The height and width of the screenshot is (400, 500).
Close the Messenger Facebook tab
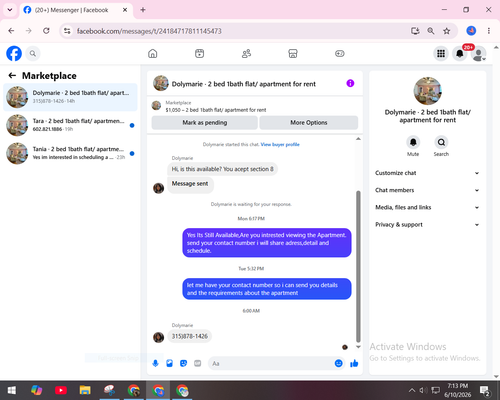point(125,10)
